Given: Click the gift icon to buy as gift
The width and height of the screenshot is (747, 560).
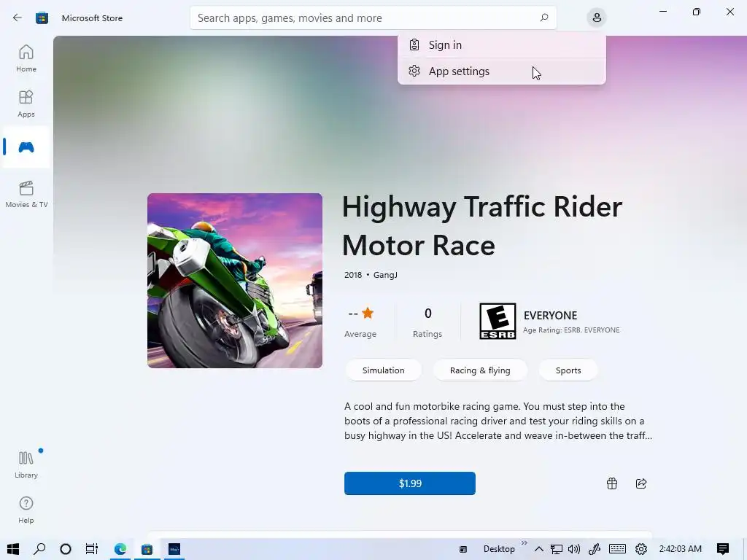Looking at the screenshot, I should [x=612, y=483].
